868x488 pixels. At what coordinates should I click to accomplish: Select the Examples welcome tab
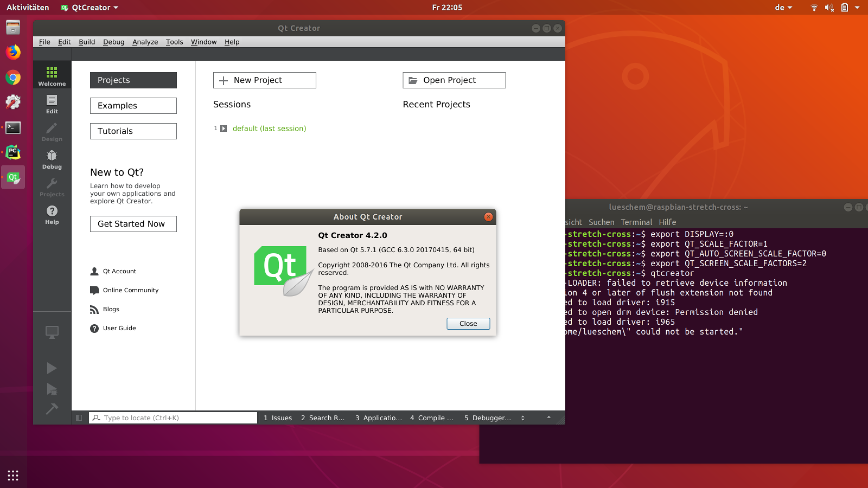[x=133, y=106]
